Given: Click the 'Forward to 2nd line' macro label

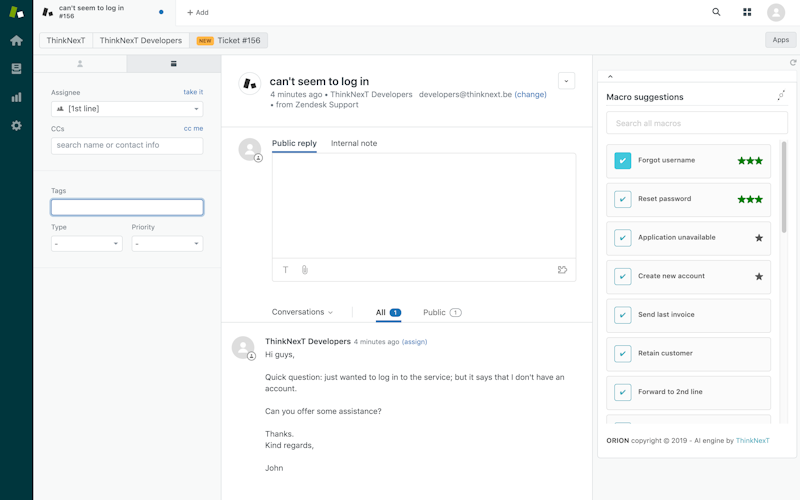Looking at the screenshot, I should [x=670, y=392].
